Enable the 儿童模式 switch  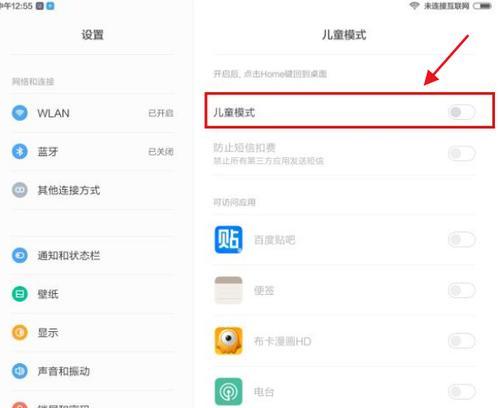click(x=462, y=112)
